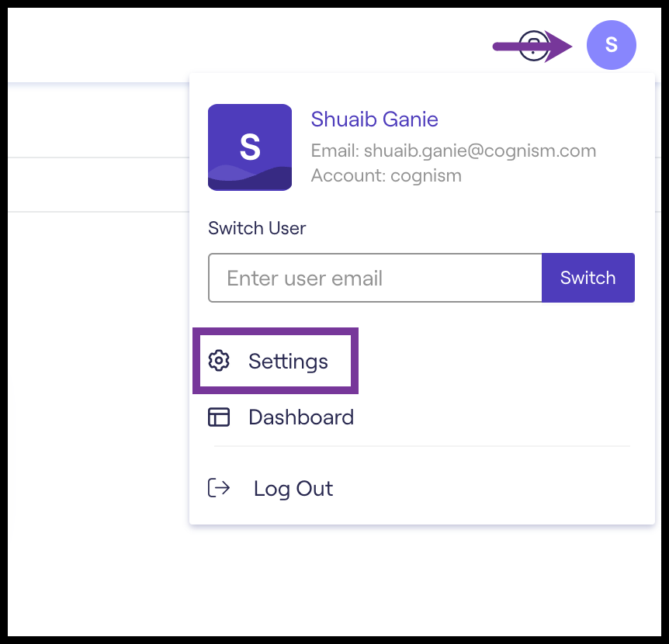Click the shuaib.ganie@cognism.com email text

click(x=480, y=151)
